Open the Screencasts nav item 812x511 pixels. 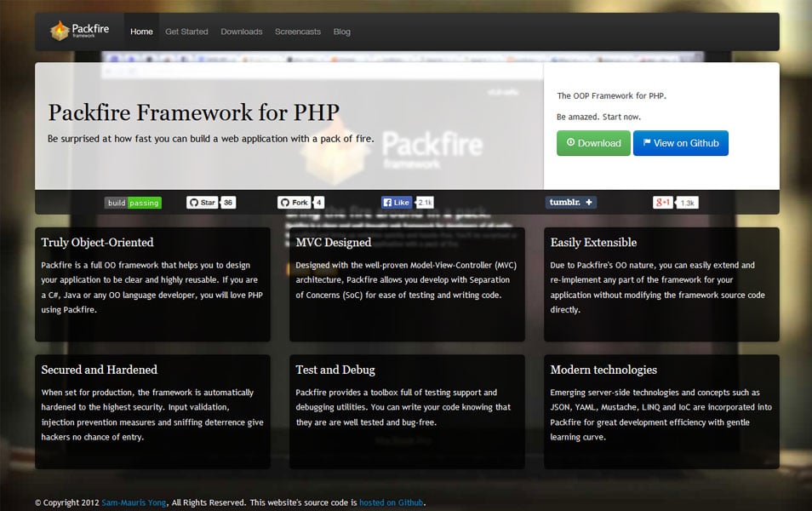[298, 32]
